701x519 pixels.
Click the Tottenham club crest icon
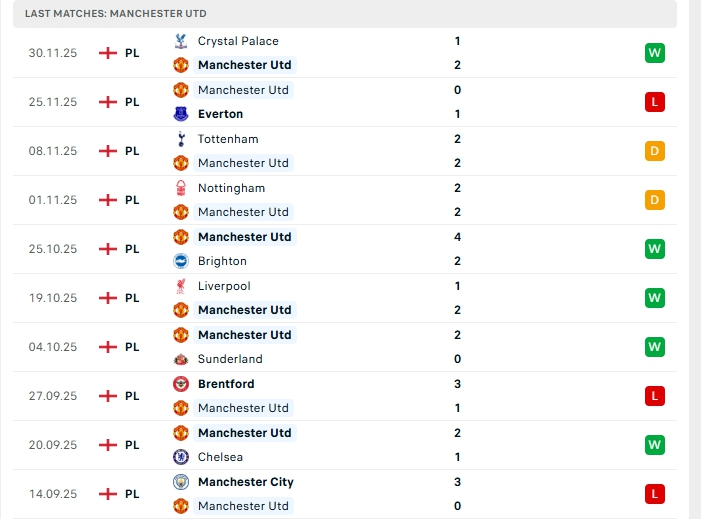(x=181, y=139)
